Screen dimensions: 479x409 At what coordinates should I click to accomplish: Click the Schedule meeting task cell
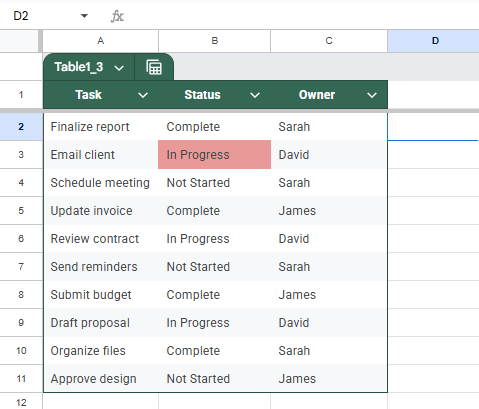coord(101,183)
